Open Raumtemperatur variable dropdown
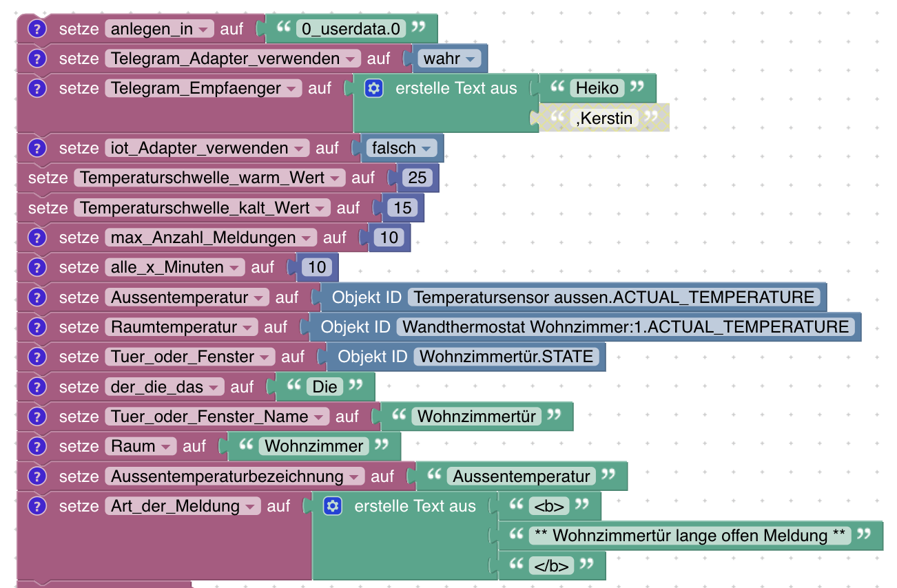Viewport: 897px width, 588px height. (182, 327)
